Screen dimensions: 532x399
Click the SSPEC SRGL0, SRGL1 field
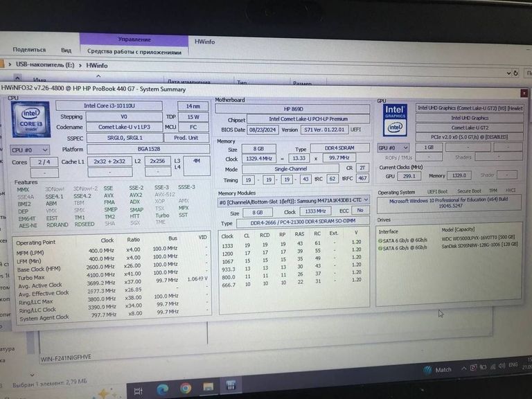[x=125, y=138]
